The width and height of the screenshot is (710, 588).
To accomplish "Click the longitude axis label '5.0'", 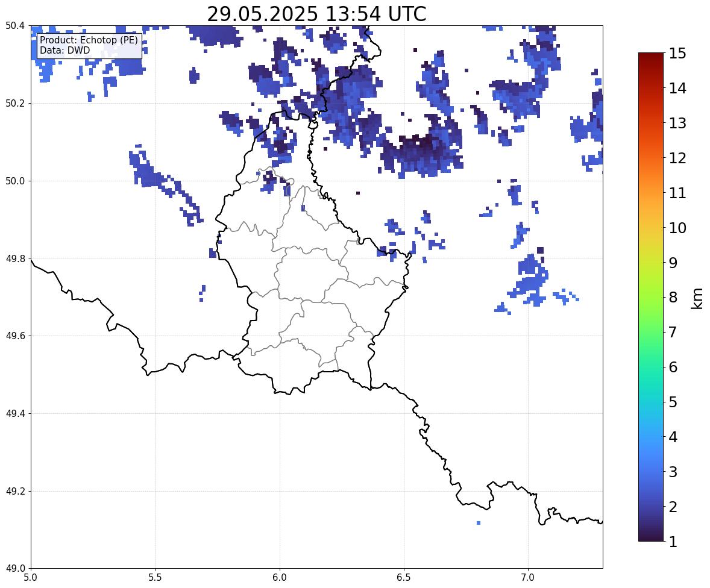I will click(x=31, y=578).
